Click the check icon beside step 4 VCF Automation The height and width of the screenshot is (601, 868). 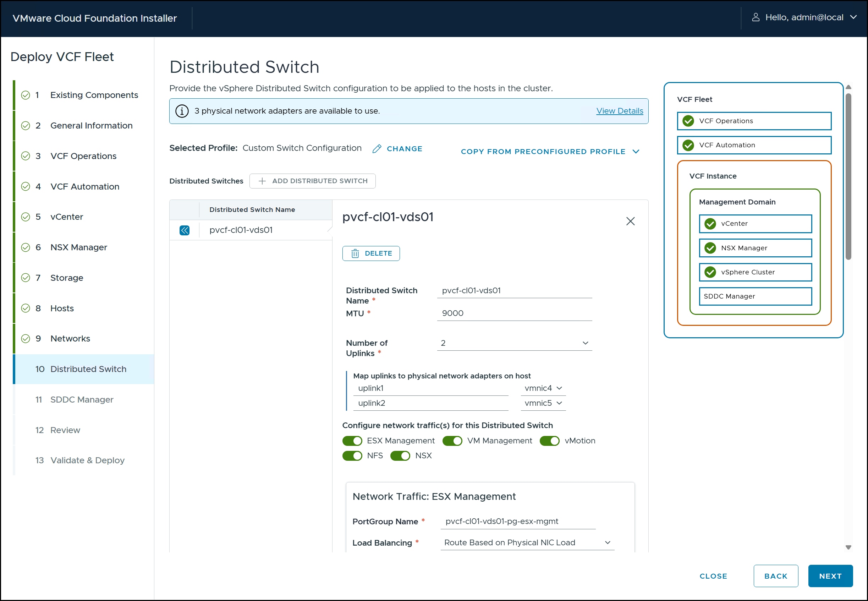click(x=26, y=186)
